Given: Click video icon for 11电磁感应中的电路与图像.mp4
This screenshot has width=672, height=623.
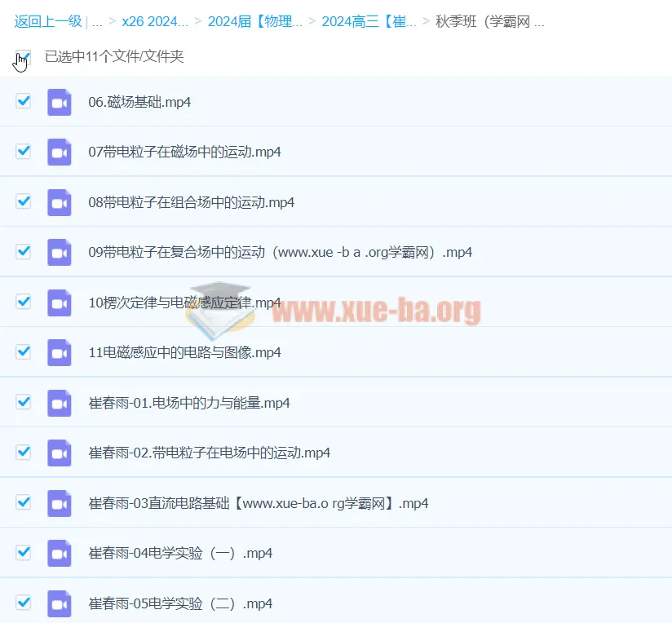Looking at the screenshot, I should pos(60,352).
